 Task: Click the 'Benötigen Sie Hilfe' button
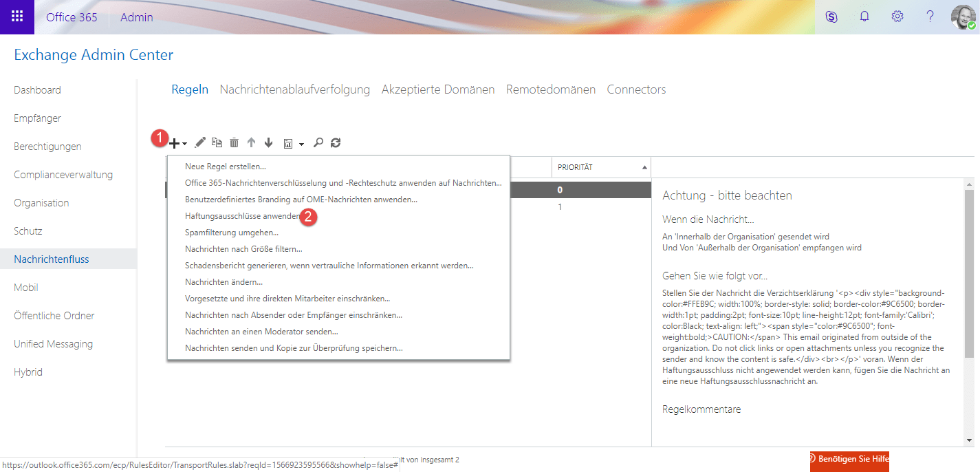pyautogui.click(x=849, y=459)
